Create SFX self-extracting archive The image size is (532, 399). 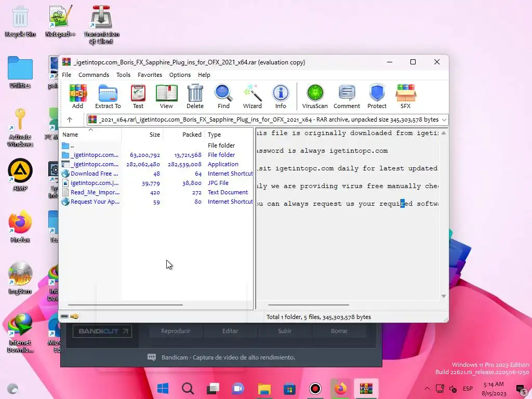tap(405, 96)
